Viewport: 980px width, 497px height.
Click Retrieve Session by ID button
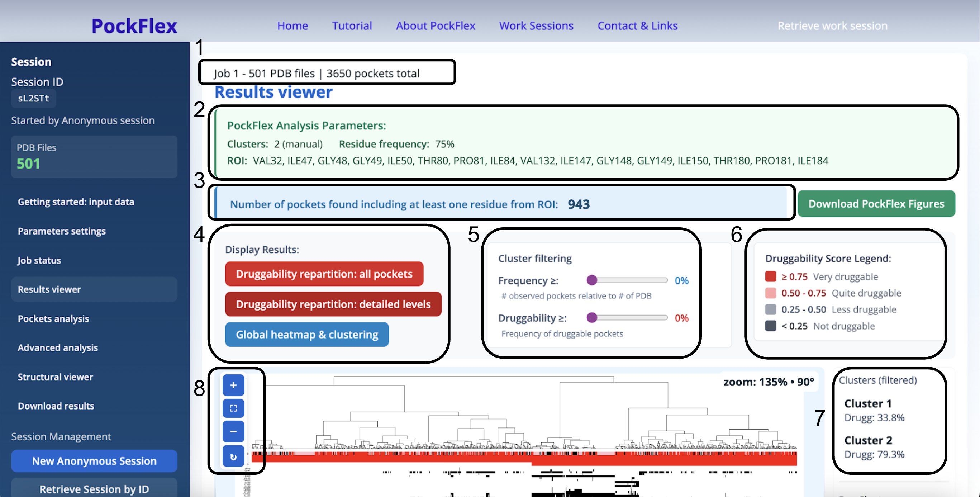tap(94, 489)
